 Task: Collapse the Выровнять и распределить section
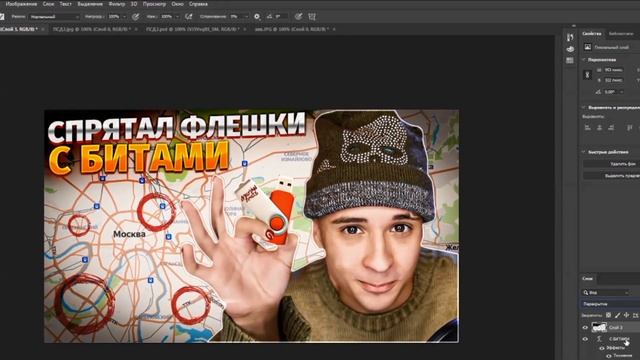tap(584, 108)
